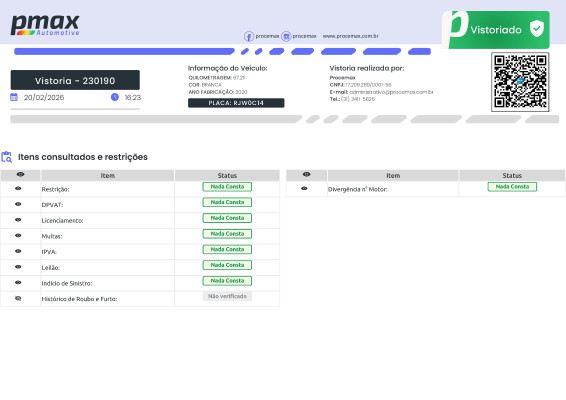Toggle the eye icon for Restrição row
Screen dimensions: 566x400
coord(18,188)
